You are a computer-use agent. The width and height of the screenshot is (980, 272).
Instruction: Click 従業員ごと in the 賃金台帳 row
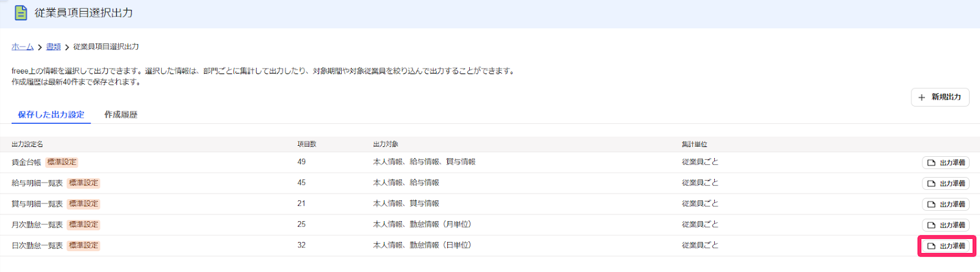click(700, 162)
